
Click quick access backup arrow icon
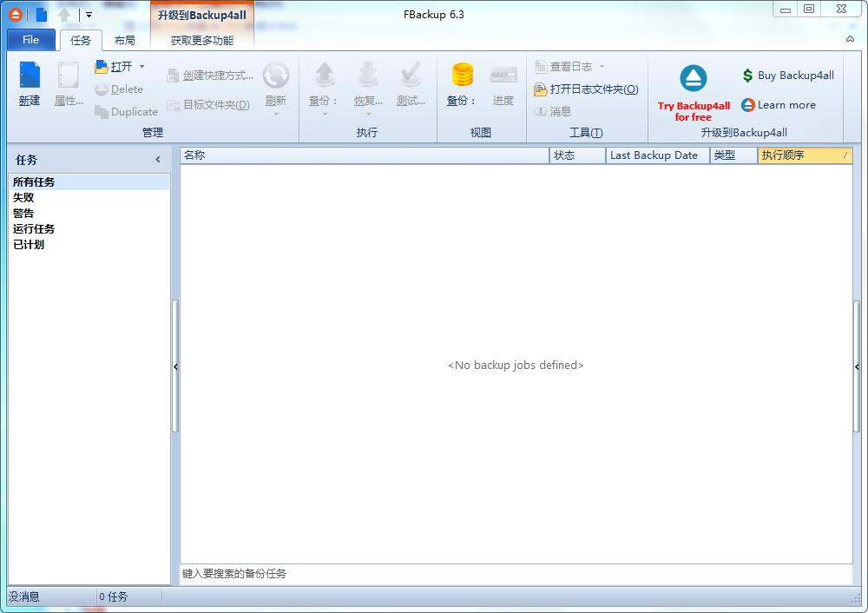tap(65, 15)
